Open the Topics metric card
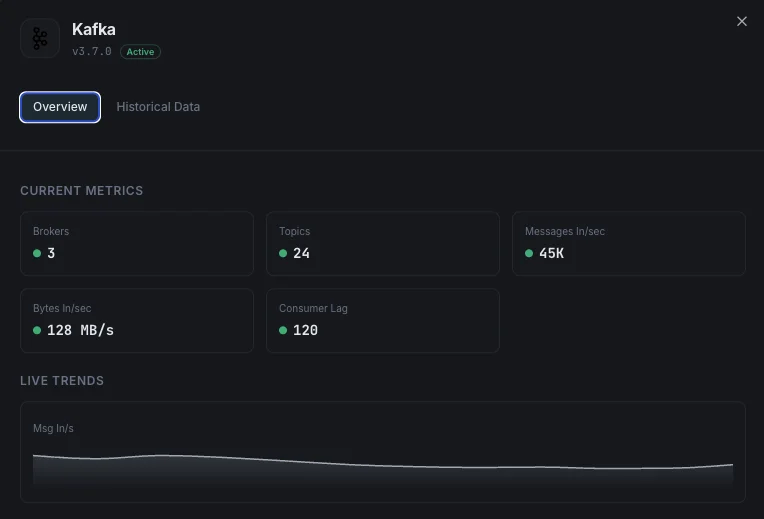Image resolution: width=764 pixels, height=519 pixels. [382, 243]
